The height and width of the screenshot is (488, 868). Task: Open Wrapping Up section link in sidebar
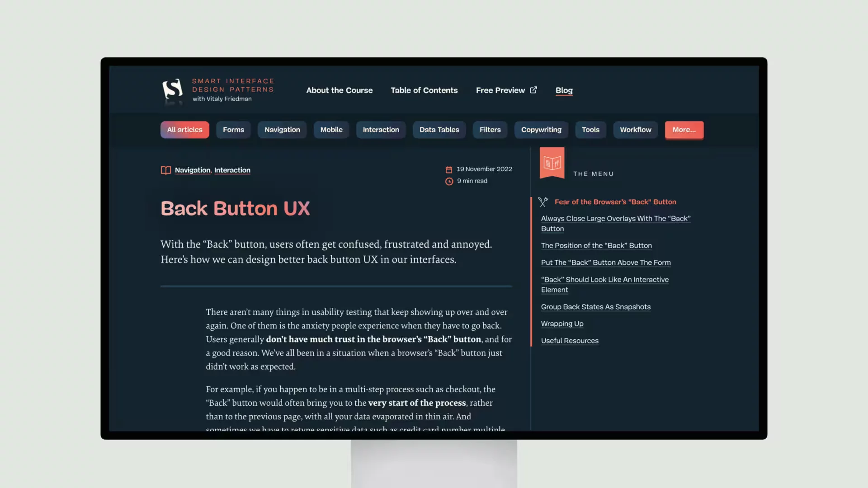561,324
